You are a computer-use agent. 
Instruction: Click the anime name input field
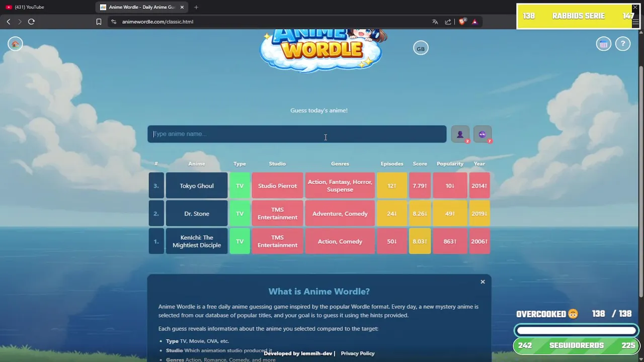coord(297,134)
